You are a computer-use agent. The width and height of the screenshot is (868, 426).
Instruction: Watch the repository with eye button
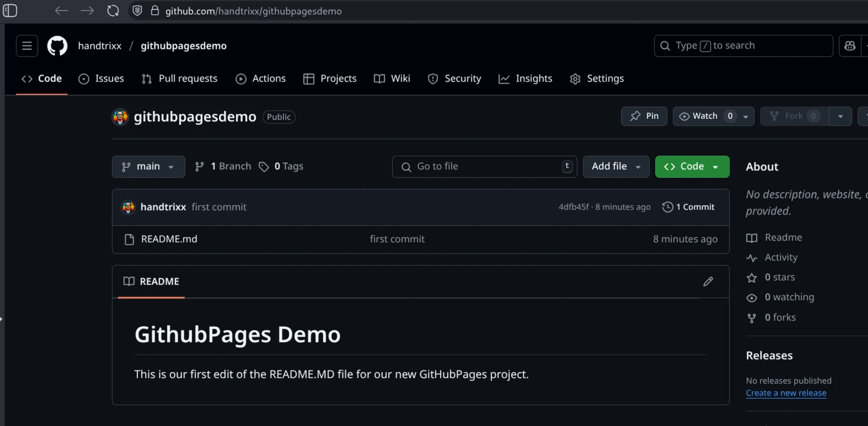click(x=698, y=116)
